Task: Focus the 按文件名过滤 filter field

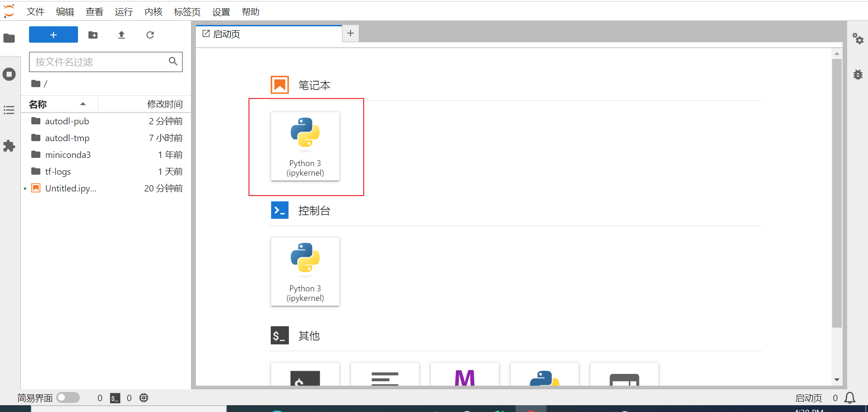Action: 106,62
